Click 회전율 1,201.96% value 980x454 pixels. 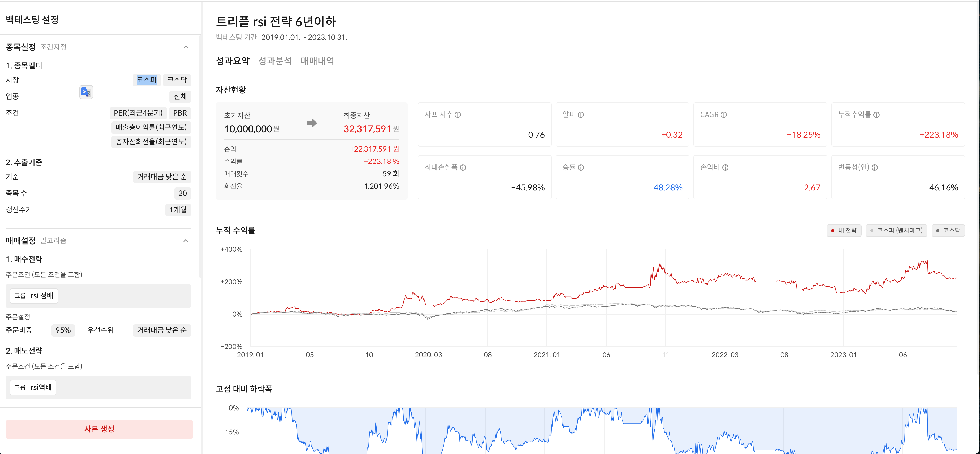tap(381, 186)
